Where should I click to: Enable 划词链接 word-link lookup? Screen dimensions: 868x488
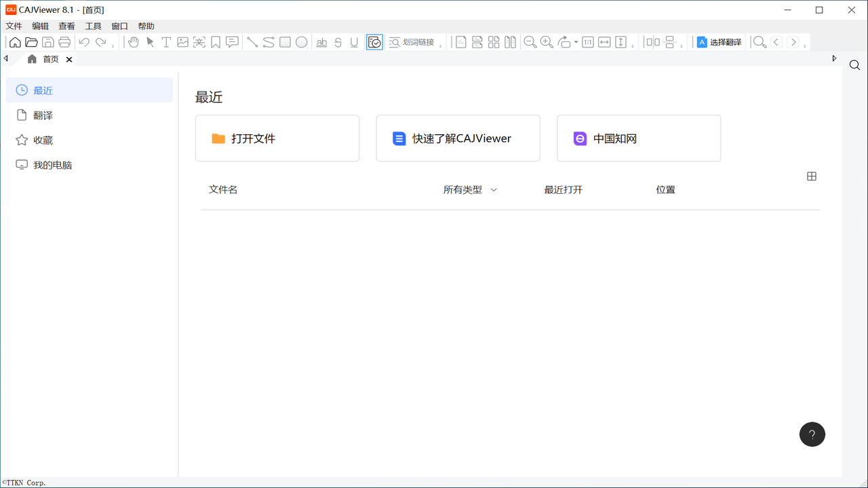point(410,41)
